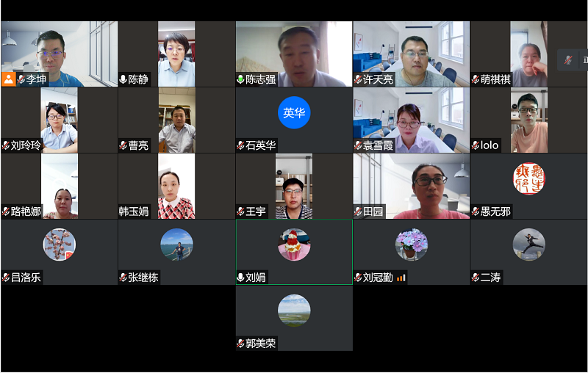
Task: Click the microphone icon next to 陈静
Action: point(123,79)
